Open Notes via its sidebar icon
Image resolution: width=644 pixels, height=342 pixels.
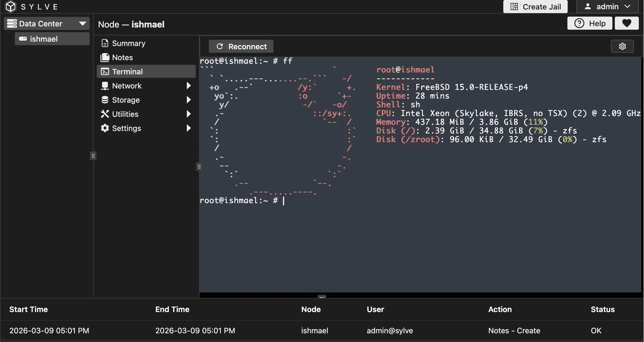click(x=105, y=57)
